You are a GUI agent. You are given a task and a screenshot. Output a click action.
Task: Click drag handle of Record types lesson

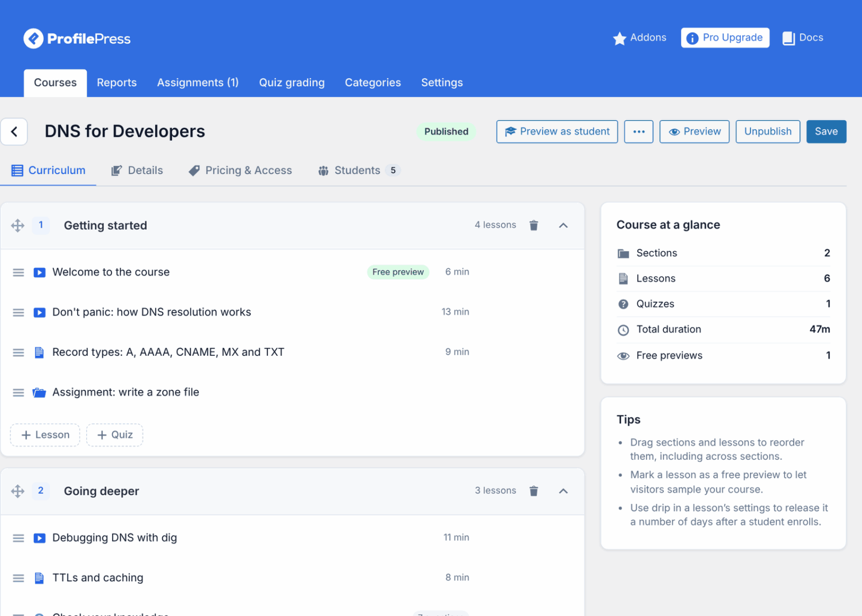click(x=18, y=352)
